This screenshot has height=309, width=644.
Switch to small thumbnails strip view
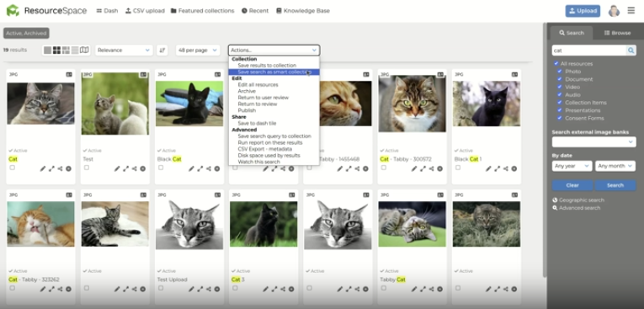tap(66, 51)
